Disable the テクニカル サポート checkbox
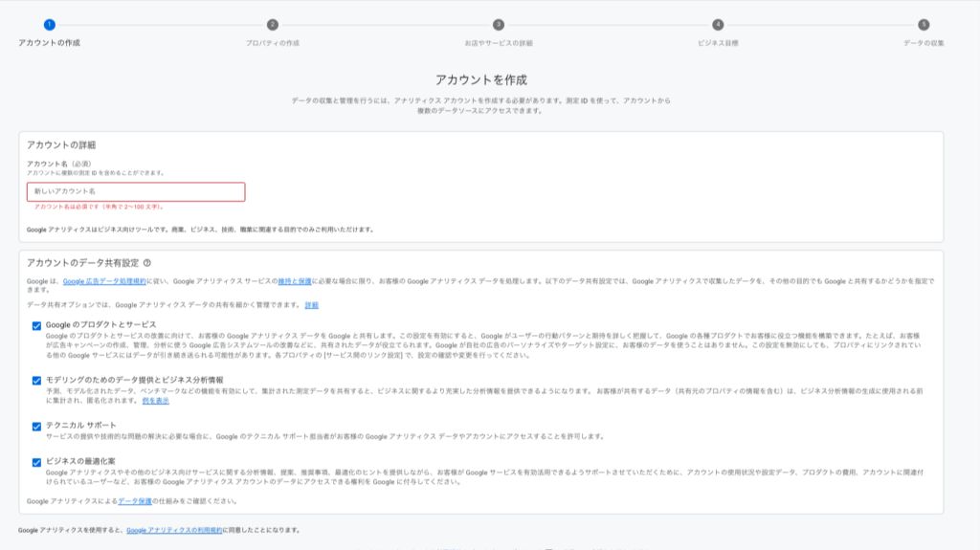The image size is (980, 550). coord(36,426)
